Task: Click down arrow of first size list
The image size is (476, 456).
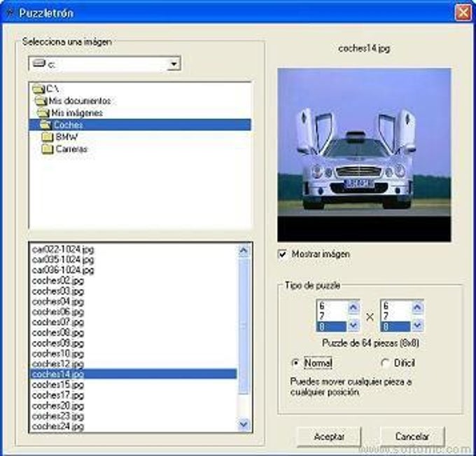Action: 353,326
